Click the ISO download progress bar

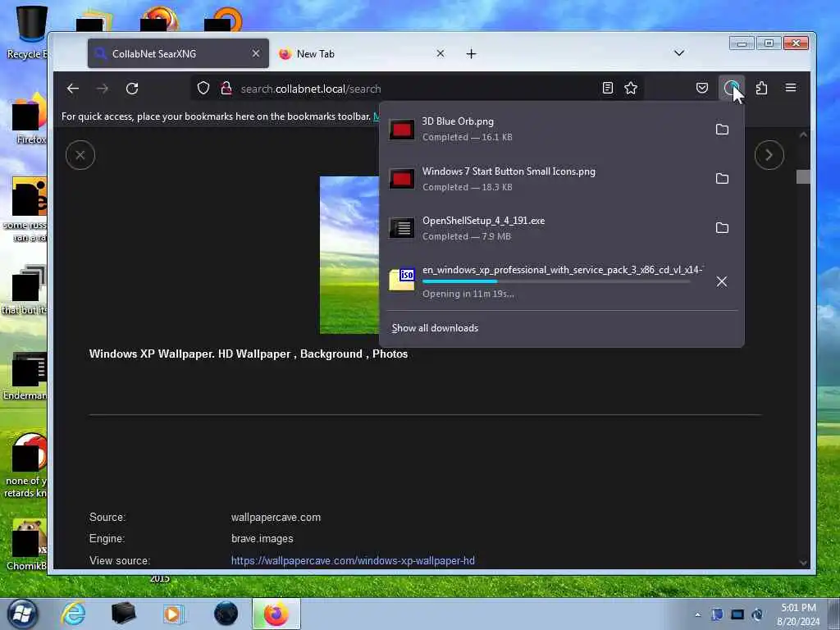coord(556,281)
